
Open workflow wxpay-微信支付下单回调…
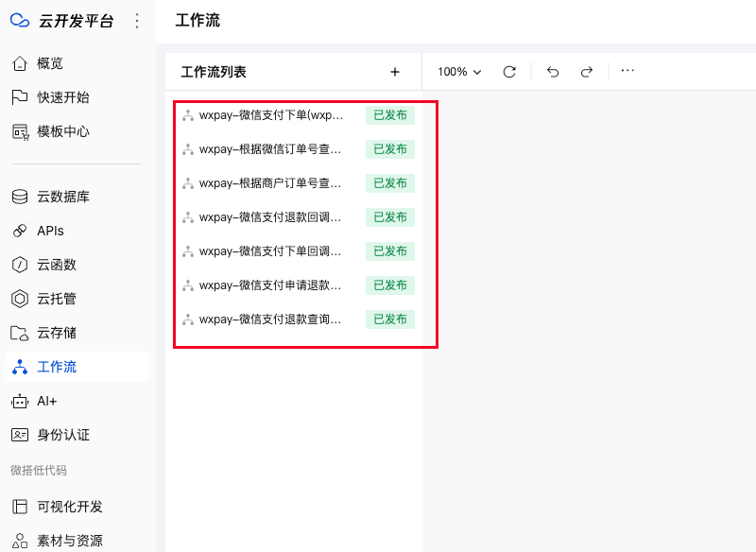pos(270,251)
